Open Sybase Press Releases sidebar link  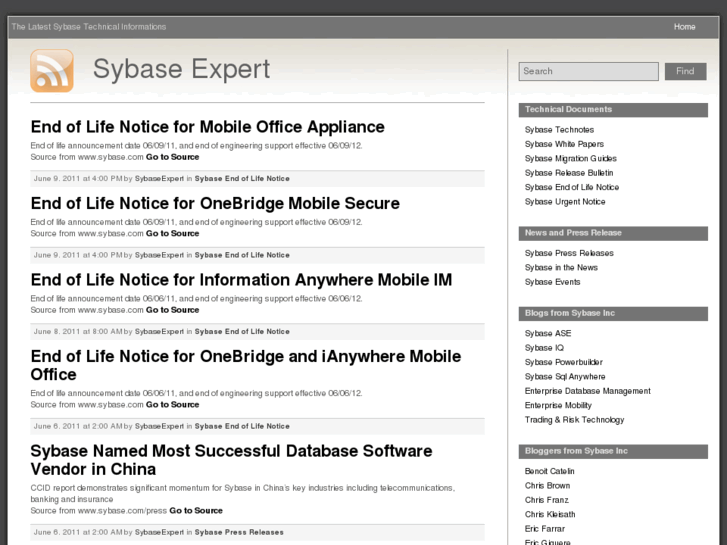(x=569, y=253)
